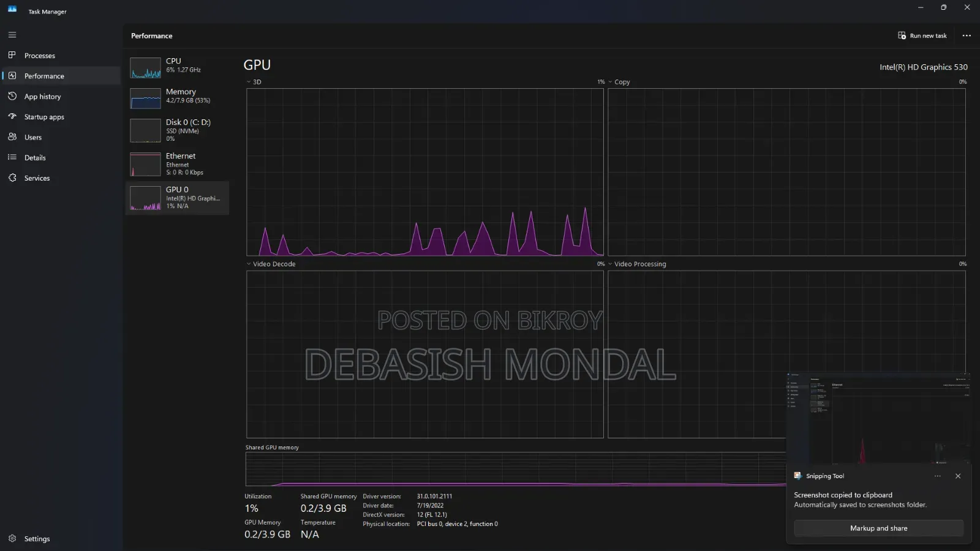Click the Copy engine graph area

[786, 172]
